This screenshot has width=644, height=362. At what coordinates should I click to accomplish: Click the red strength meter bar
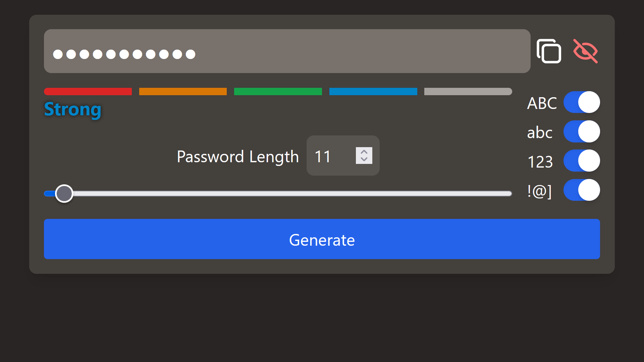[x=88, y=91]
